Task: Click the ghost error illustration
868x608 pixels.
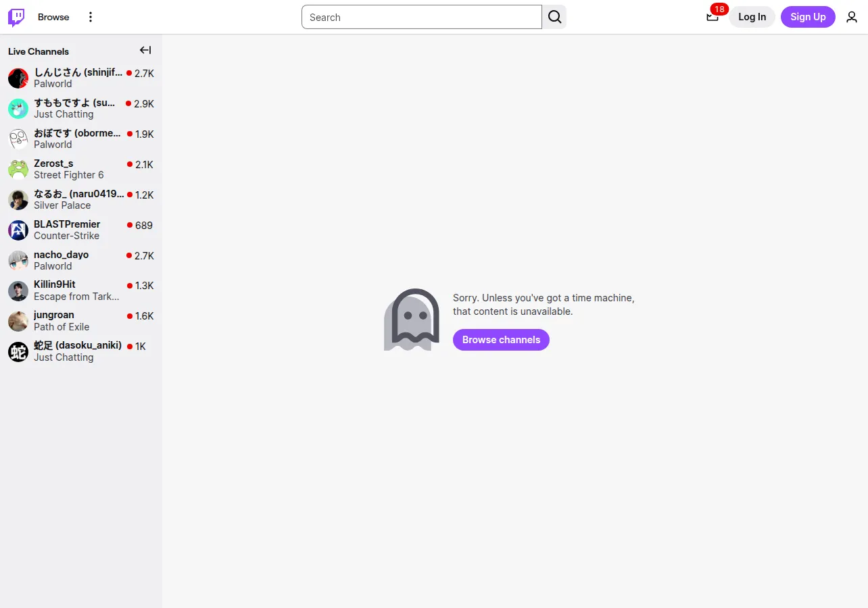Action: point(412,320)
